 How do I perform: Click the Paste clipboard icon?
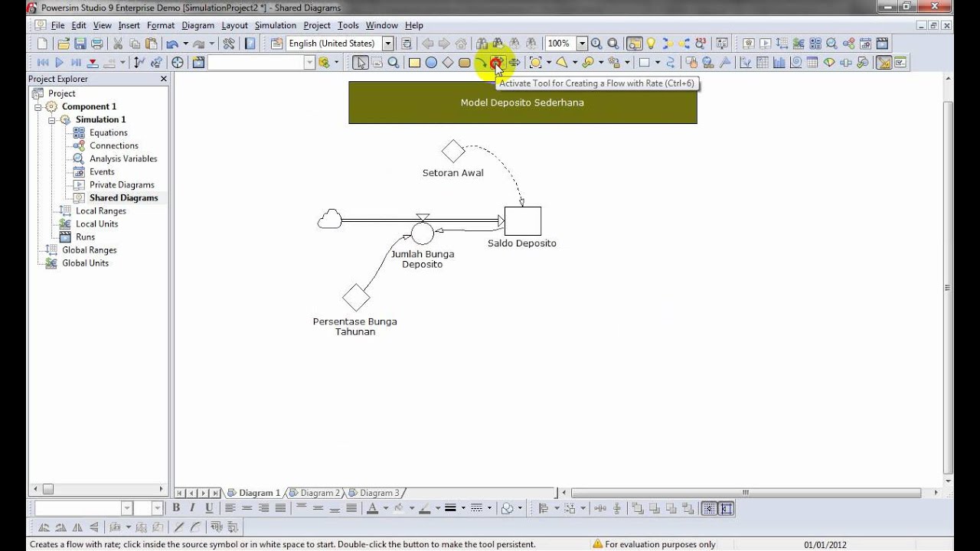point(152,44)
